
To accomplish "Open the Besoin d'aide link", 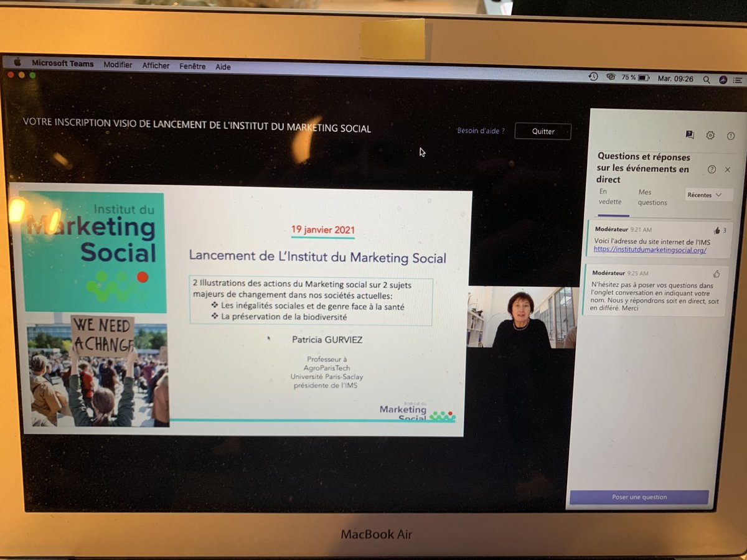I will tap(480, 131).
